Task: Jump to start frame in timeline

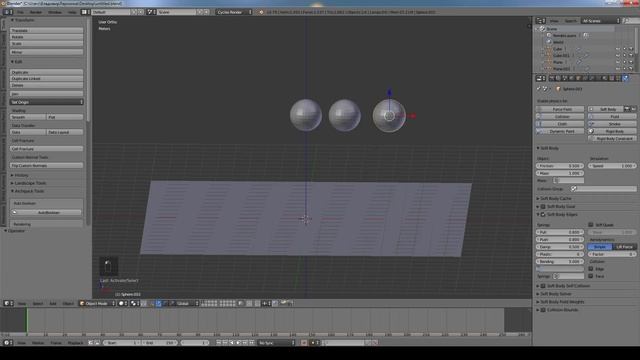Action: click(x=218, y=342)
